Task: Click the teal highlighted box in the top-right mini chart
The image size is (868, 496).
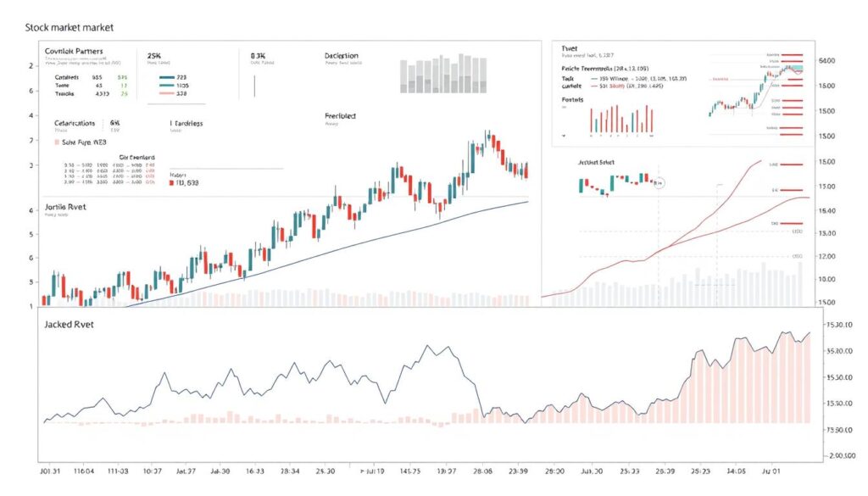Action: [793, 68]
